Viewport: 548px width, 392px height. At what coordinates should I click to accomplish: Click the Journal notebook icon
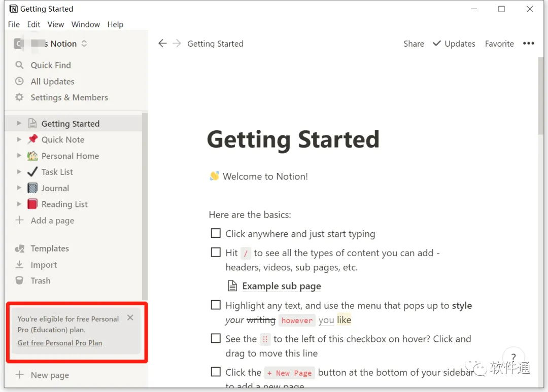[32, 188]
